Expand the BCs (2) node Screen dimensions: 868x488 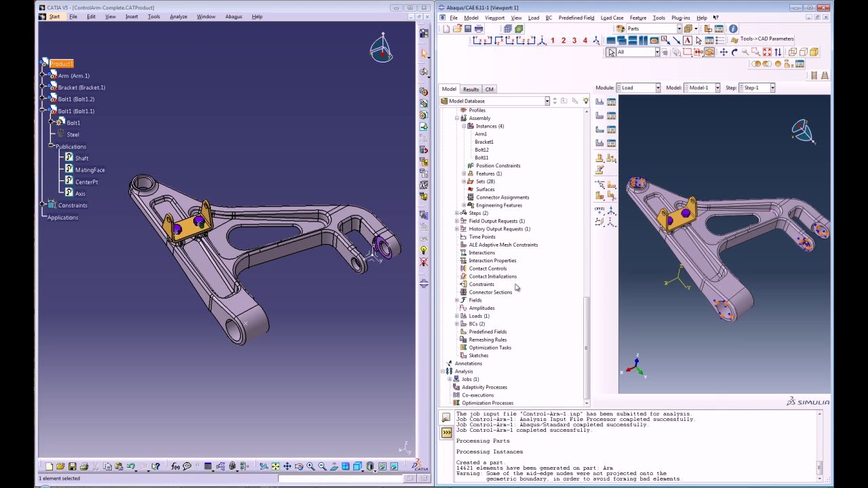[457, 324]
